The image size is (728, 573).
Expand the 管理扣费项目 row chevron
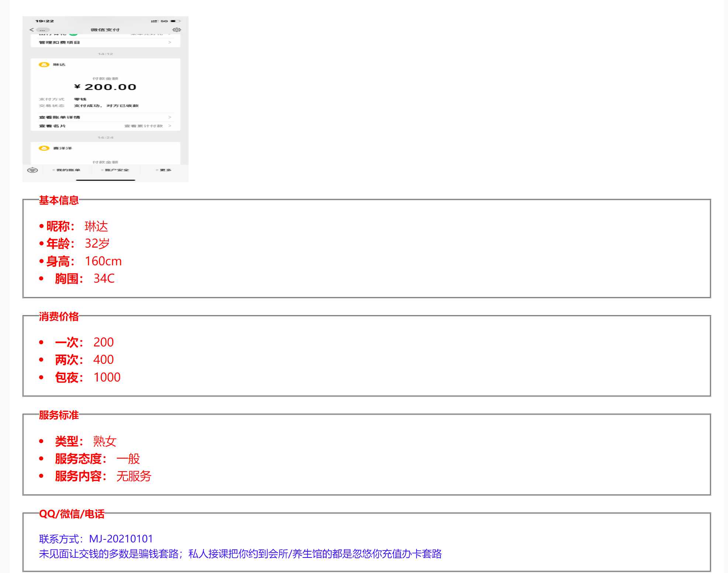point(170,42)
